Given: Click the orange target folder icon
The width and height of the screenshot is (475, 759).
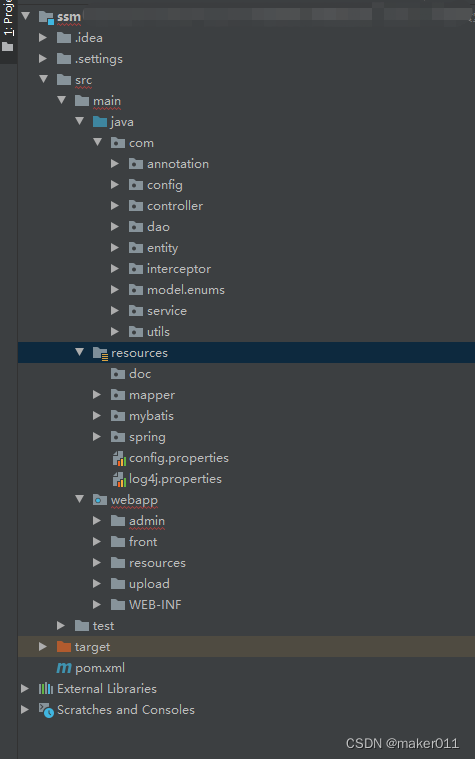Looking at the screenshot, I should pyautogui.click(x=64, y=646).
